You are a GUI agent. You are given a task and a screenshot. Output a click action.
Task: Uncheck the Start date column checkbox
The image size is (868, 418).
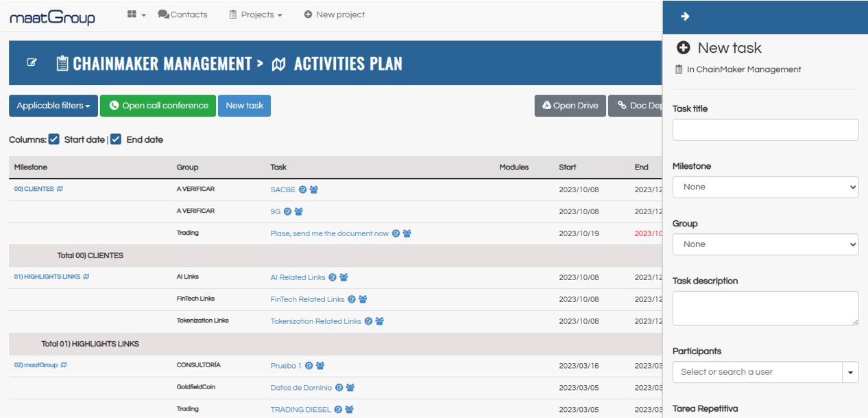tap(54, 139)
